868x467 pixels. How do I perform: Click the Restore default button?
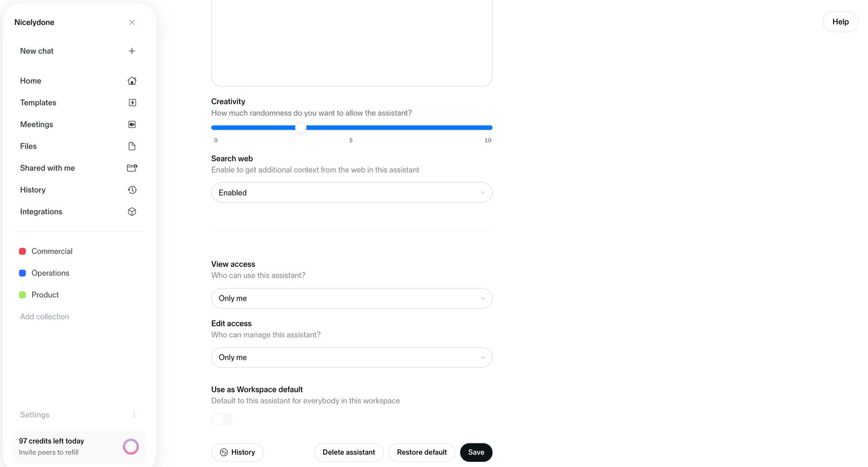422,452
